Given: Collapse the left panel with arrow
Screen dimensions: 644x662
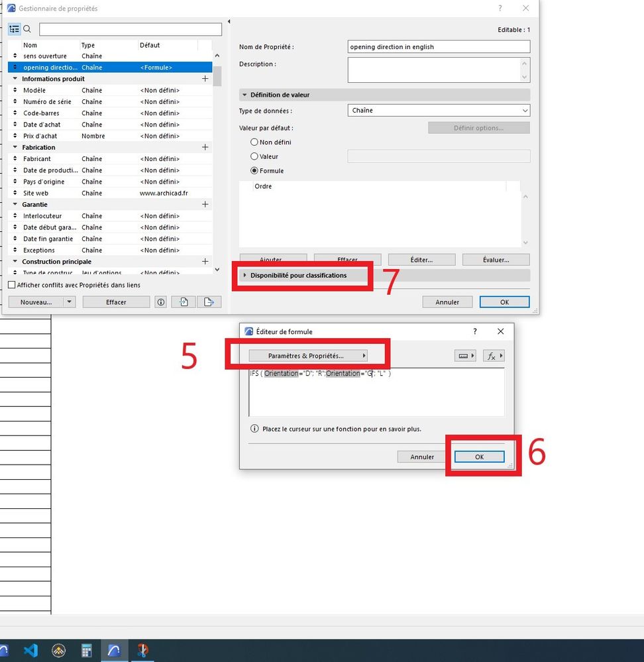Looking at the screenshot, I should [229, 21].
